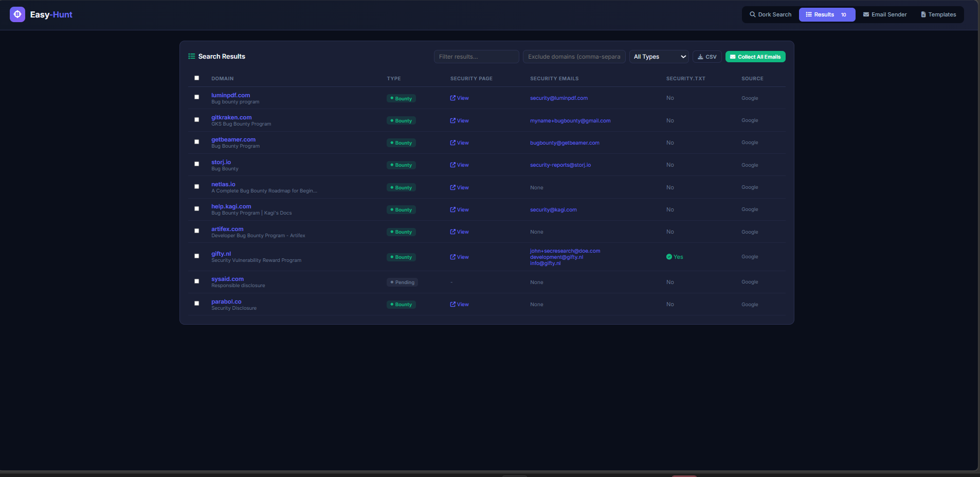980x477 pixels.
Task: Open the help.kagi.com domain link
Action: point(231,206)
